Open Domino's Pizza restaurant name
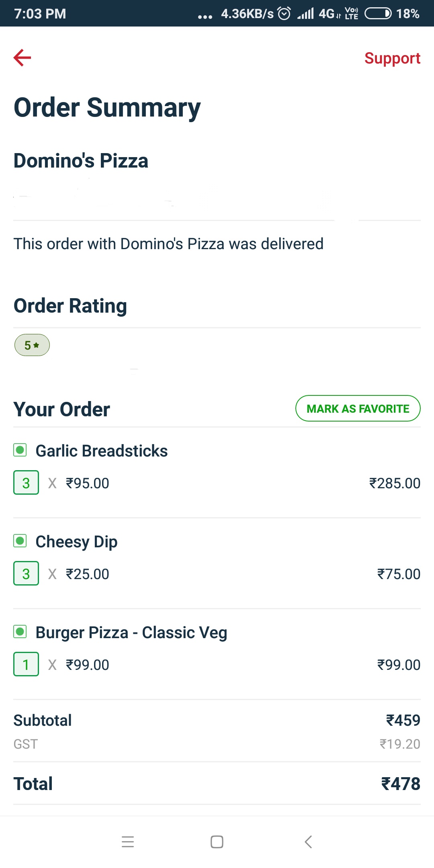434x868 pixels. 81,161
